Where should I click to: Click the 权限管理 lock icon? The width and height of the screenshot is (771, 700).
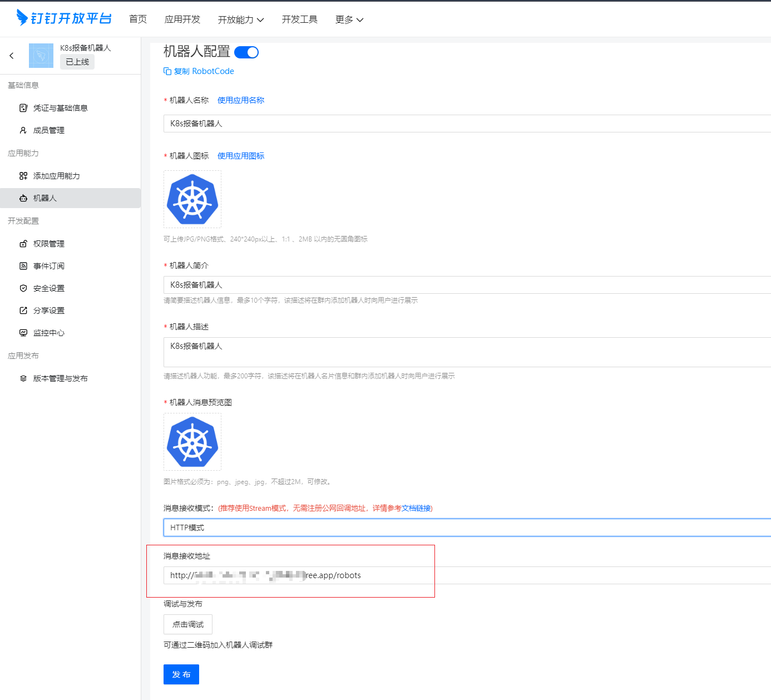(x=23, y=244)
